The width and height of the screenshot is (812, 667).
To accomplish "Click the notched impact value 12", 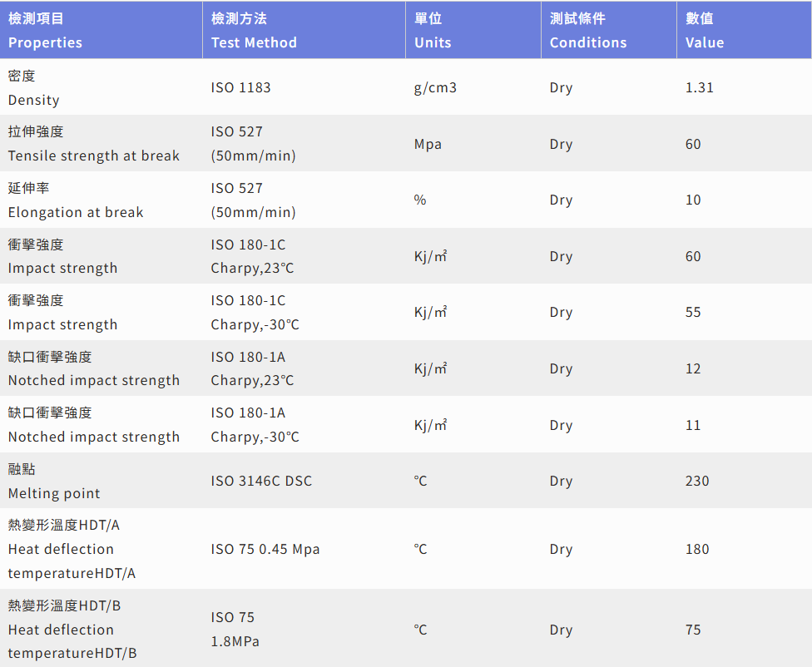I will [x=693, y=368].
